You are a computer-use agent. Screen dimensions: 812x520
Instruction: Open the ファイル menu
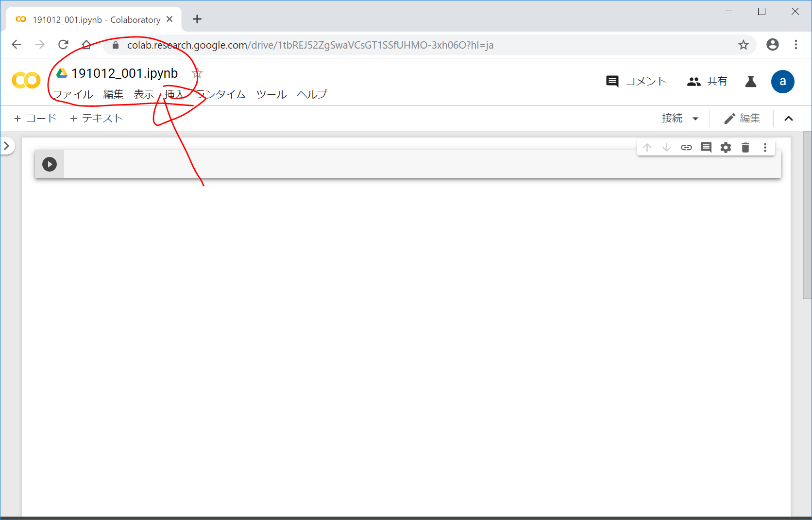(73, 94)
